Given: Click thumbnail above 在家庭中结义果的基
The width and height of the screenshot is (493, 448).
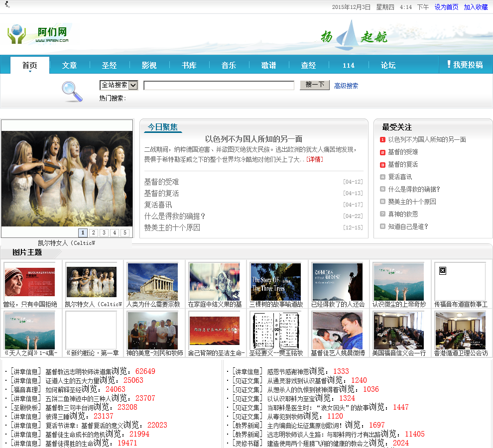Looking at the screenshot, I should (x=215, y=282).
